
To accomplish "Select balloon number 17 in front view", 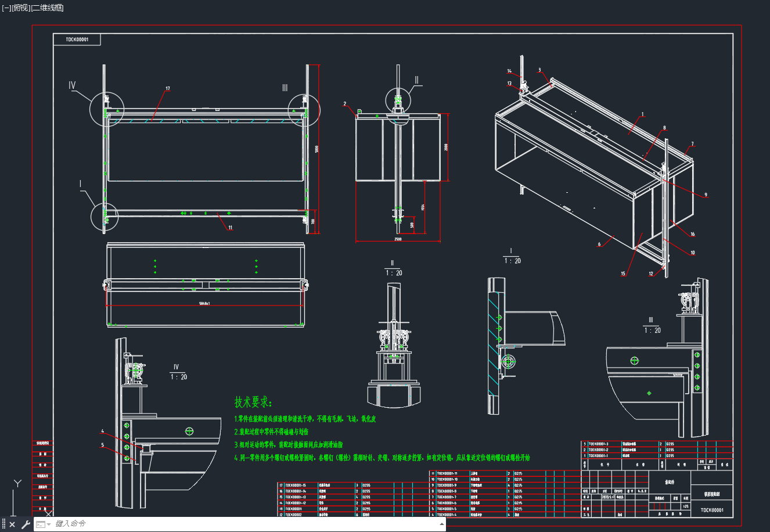I will click(168, 89).
